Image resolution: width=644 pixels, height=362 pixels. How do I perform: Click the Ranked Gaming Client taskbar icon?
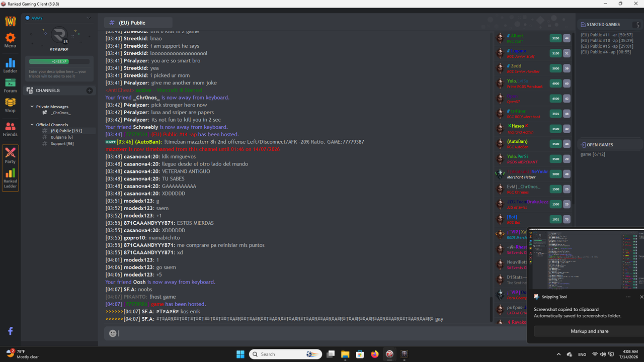(389, 354)
